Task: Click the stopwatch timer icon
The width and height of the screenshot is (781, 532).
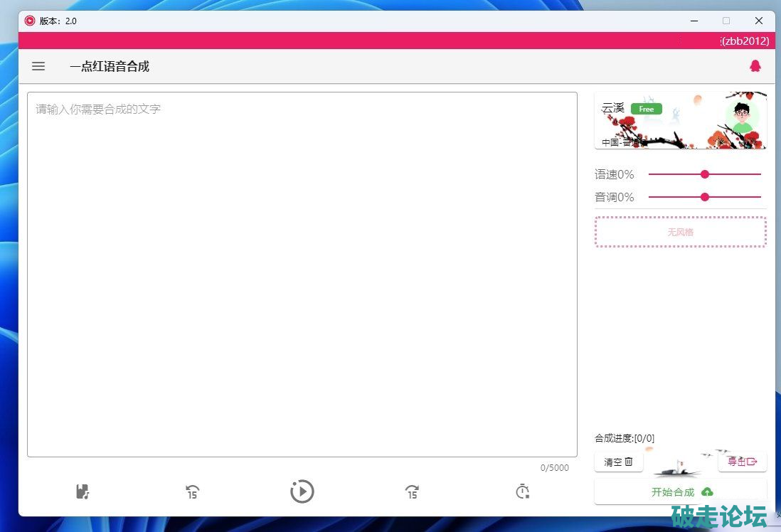Action: pos(522,491)
